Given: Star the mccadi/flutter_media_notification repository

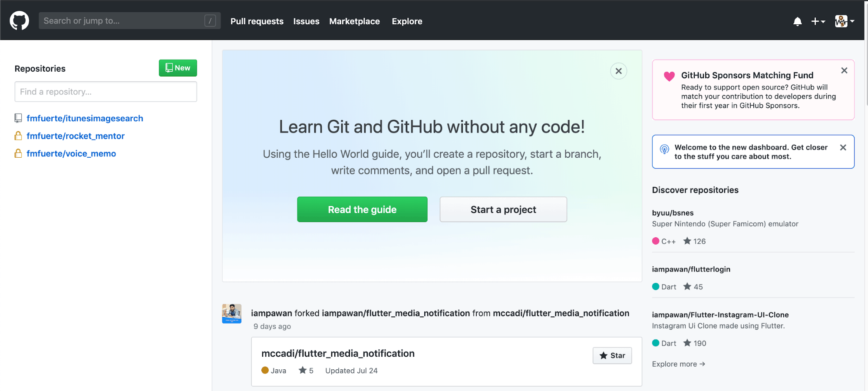Looking at the screenshot, I should (612, 355).
